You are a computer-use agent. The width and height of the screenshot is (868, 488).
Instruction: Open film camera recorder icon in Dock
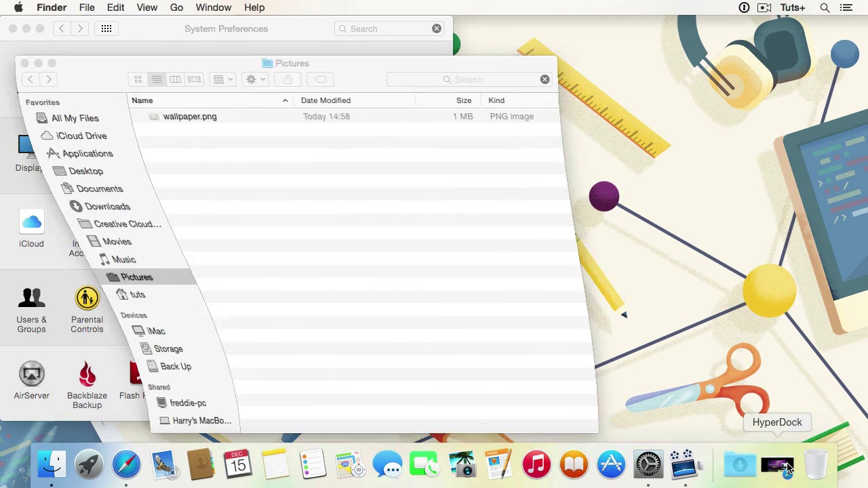(x=686, y=465)
